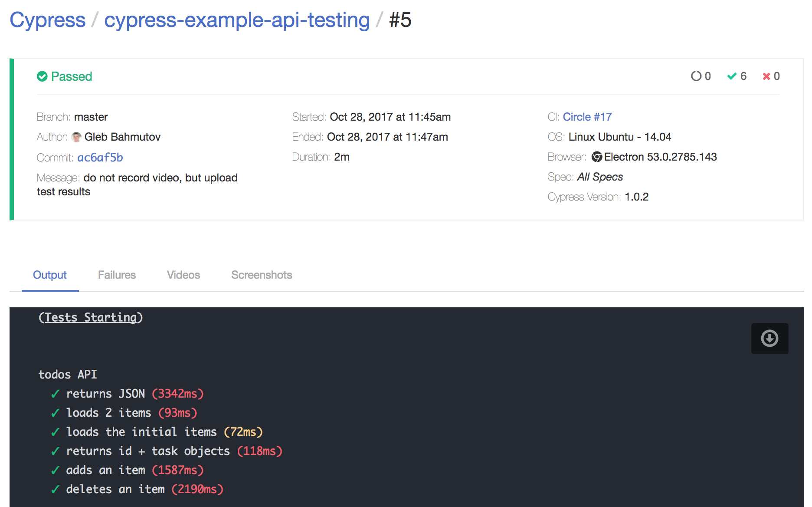
Task: Open the Failures tab
Action: (117, 275)
